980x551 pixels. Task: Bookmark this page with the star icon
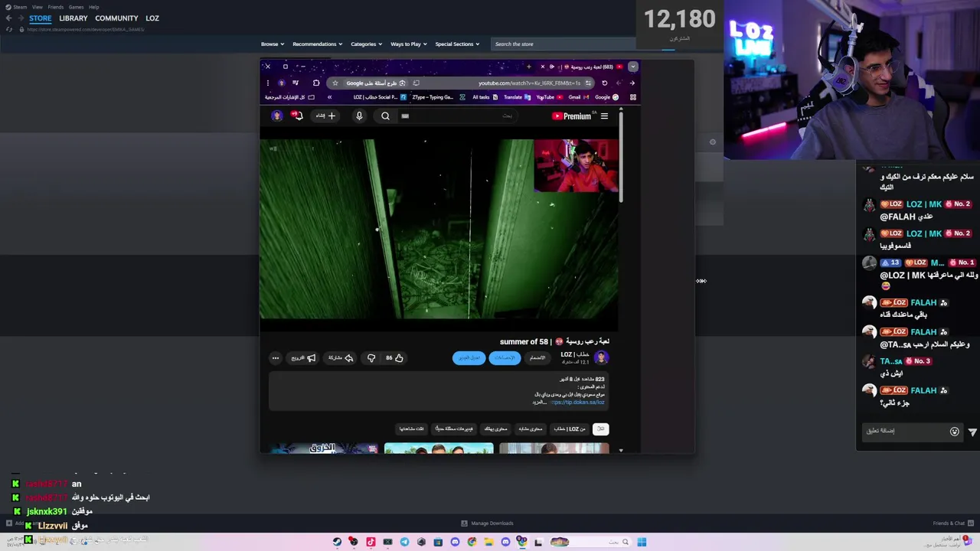click(335, 83)
